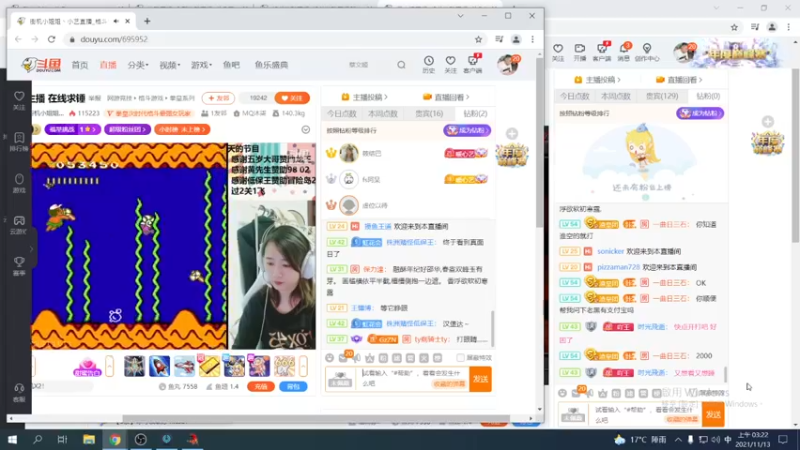
Task: Click the Douyu logo in front window
Action: click(41, 65)
